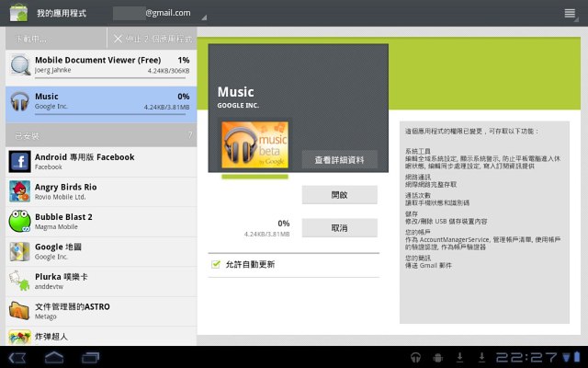588x368 pixels.
Task: Cancel download with 取消 button
Action: (339, 228)
